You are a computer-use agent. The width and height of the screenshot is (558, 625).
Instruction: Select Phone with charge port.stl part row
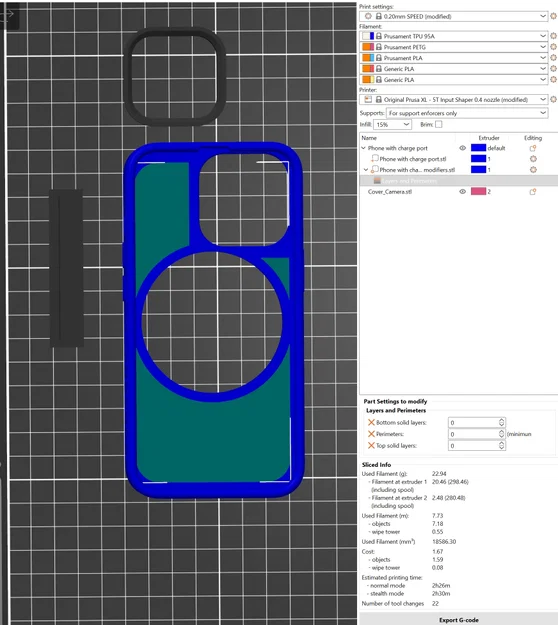[x=413, y=159]
